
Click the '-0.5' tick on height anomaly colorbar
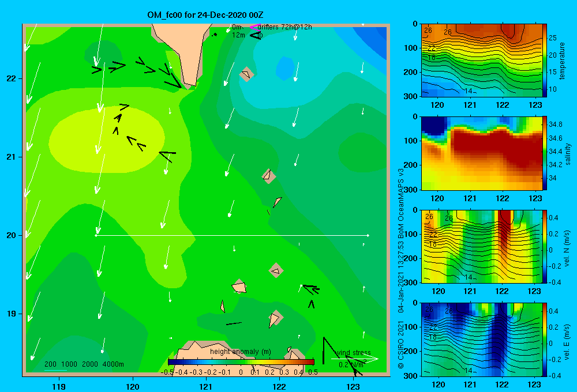click(x=167, y=372)
